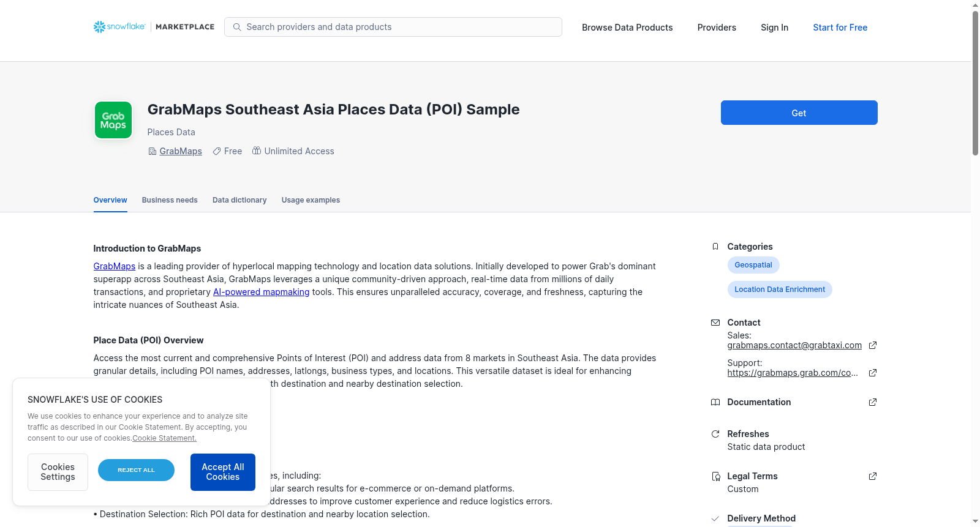Click the page vertical scrollbar thumb

975,83
